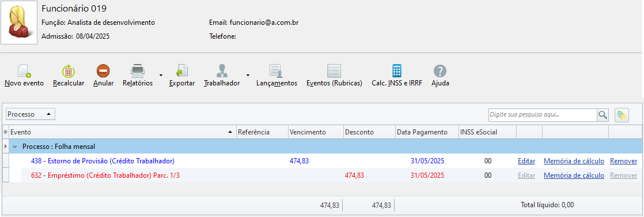Click the Referência column header
The width and height of the screenshot is (644, 217).
[262, 132]
